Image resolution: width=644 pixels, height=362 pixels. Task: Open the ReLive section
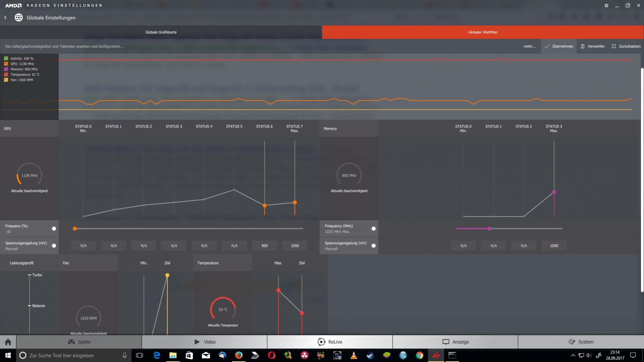click(x=330, y=342)
